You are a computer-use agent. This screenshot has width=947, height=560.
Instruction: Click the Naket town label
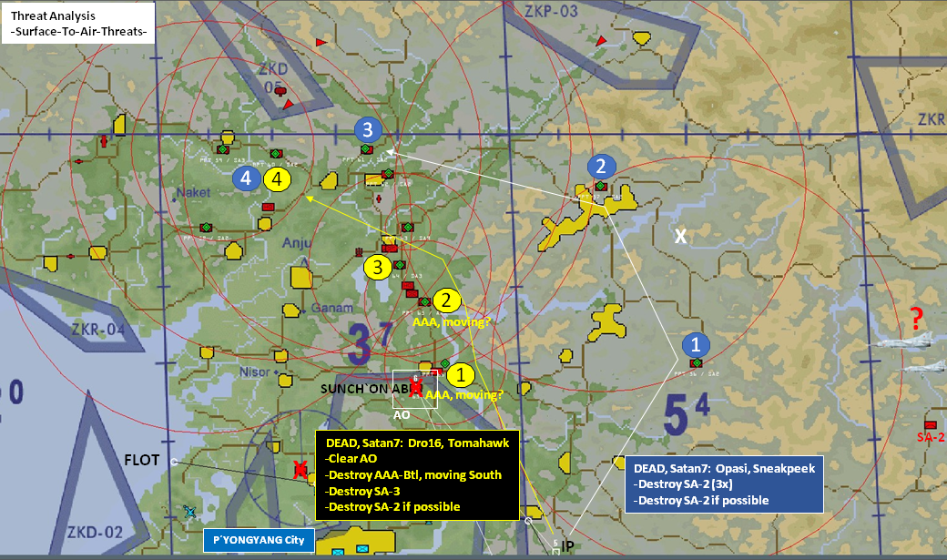click(x=193, y=193)
